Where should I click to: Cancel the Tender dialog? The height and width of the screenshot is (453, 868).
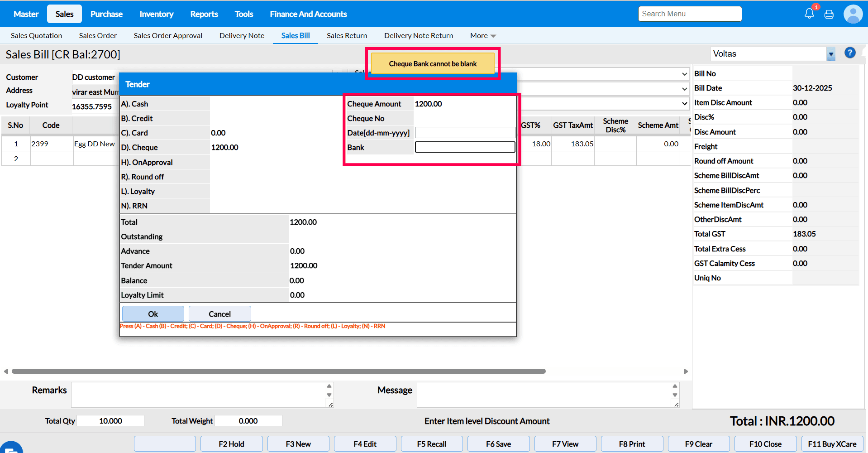[219, 314]
